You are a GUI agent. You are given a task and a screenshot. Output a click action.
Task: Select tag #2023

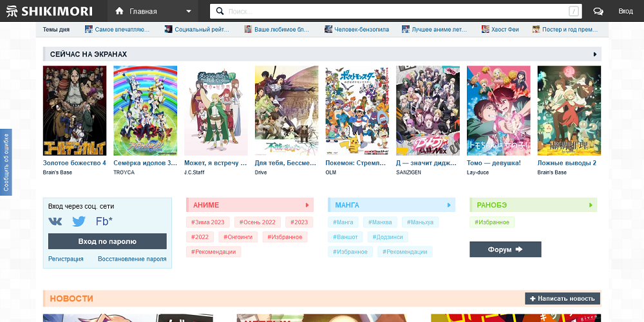(299, 222)
